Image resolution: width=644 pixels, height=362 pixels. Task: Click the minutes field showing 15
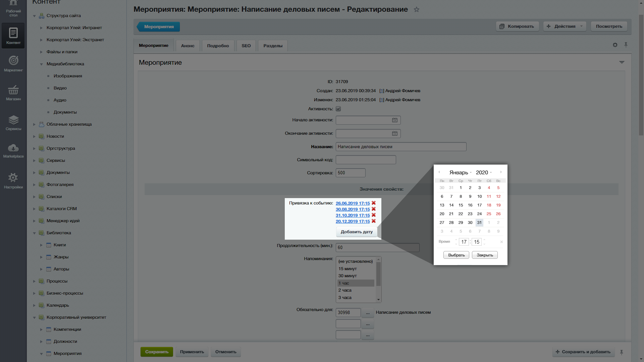pos(477,242)
